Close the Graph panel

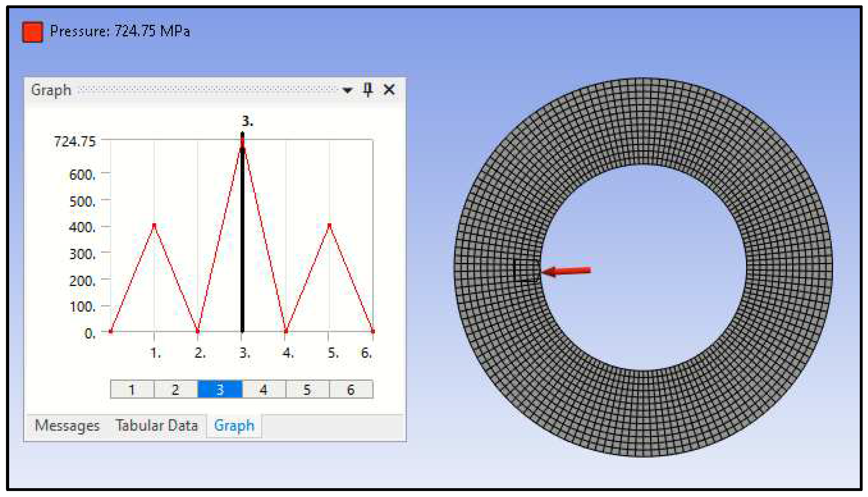click(389, 90)
